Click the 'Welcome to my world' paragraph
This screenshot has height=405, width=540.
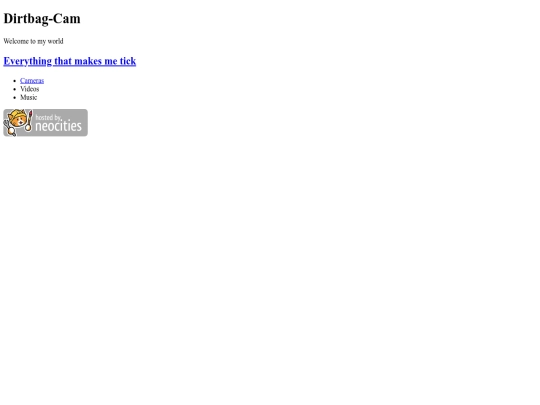33,41
